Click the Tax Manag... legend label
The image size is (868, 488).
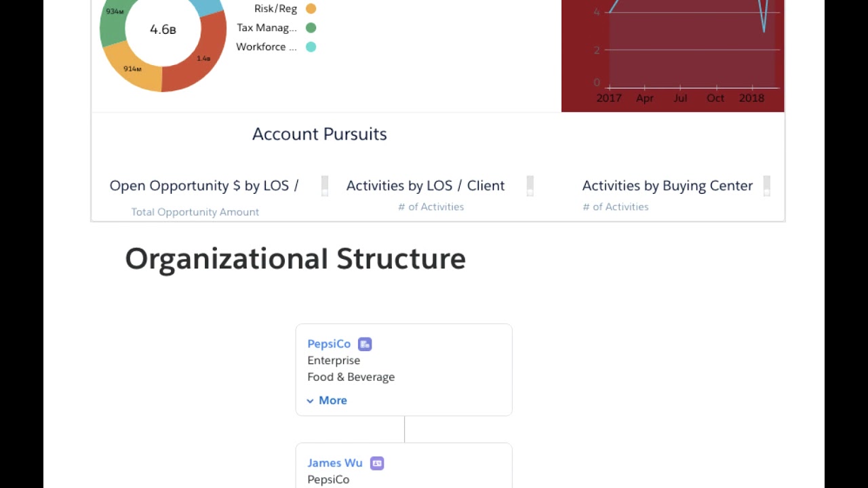click(267, 28)
